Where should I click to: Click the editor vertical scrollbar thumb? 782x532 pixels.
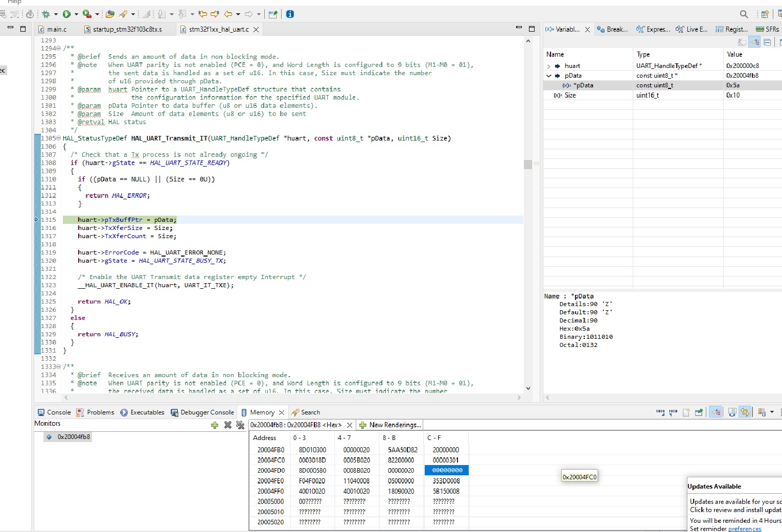528,164
